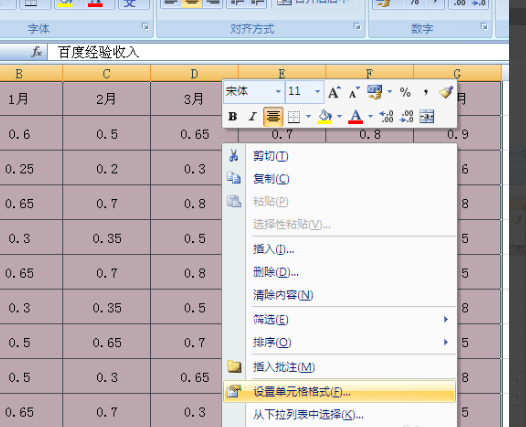Click cell 0.6 in column B
This screenshot has height=427, width=526.
pos(31,134)
